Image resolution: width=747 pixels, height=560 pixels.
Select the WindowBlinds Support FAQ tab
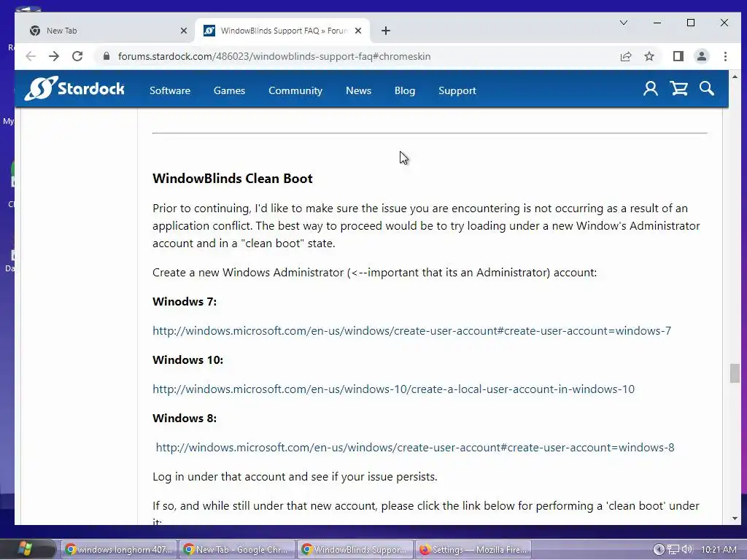coord(281,31)
